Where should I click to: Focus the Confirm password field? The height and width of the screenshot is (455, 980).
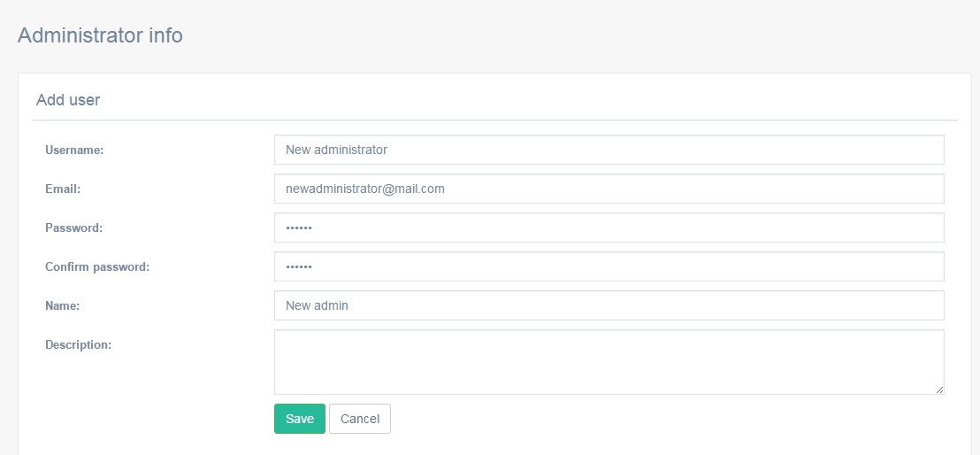(x=609, y=266)
